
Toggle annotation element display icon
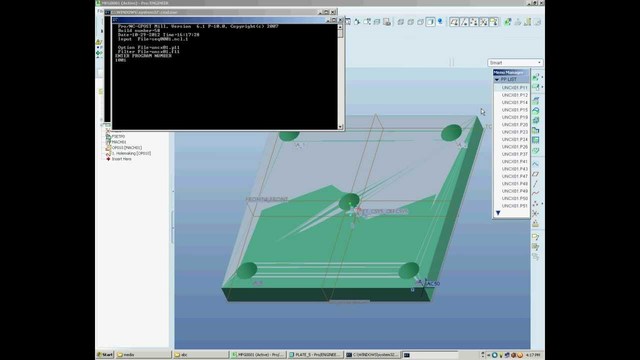pos(493,22)
